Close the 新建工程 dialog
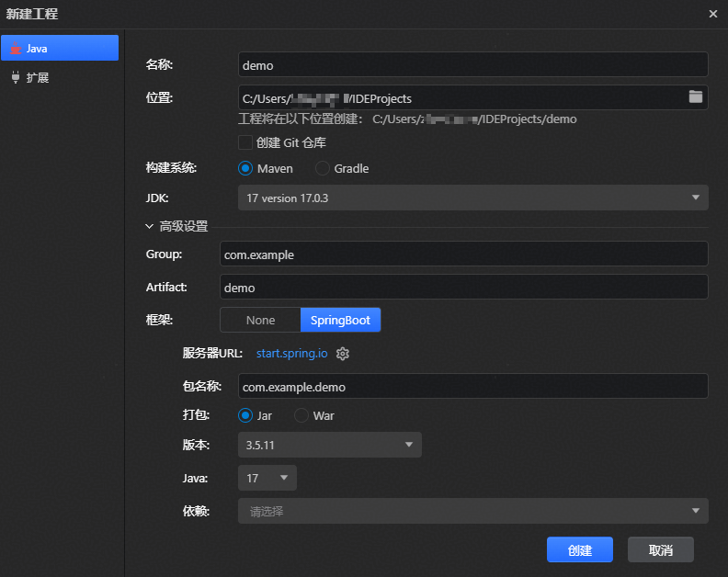The height and width of the screenshot is (577, 728). (713, 14)
